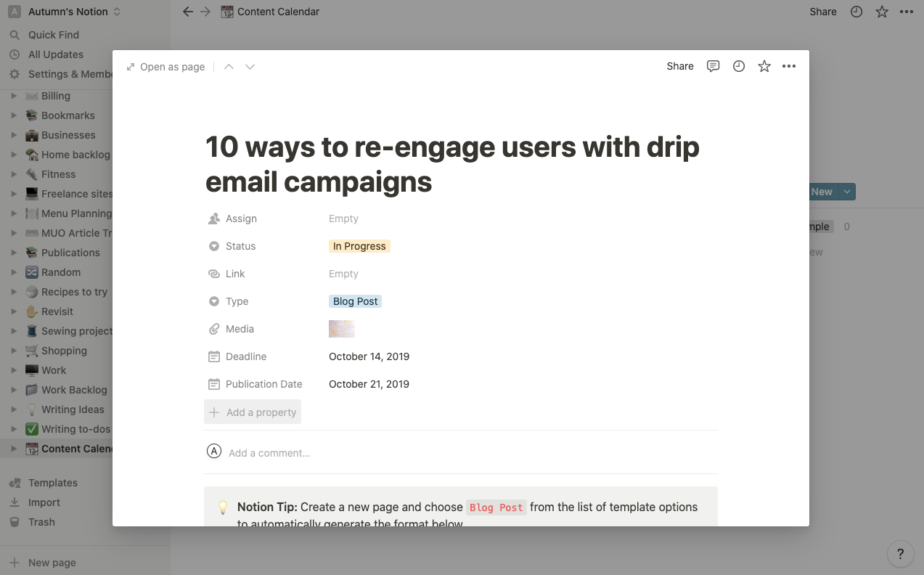The image size is (924, 575).
Task: Click Share in the top bar
Action: click(x=823, y=12)
